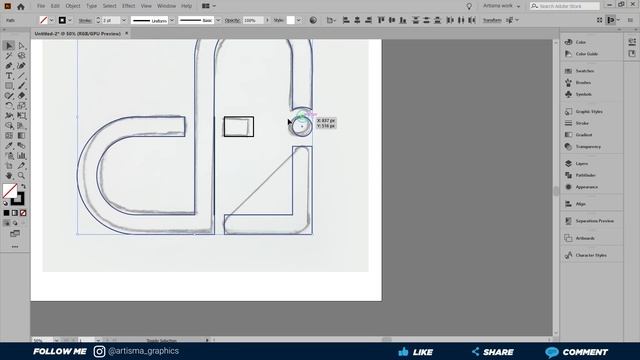Screen dimensions: 640x360
Task: Open stroke weight dropdown arrow
Action: pos(124,20)
